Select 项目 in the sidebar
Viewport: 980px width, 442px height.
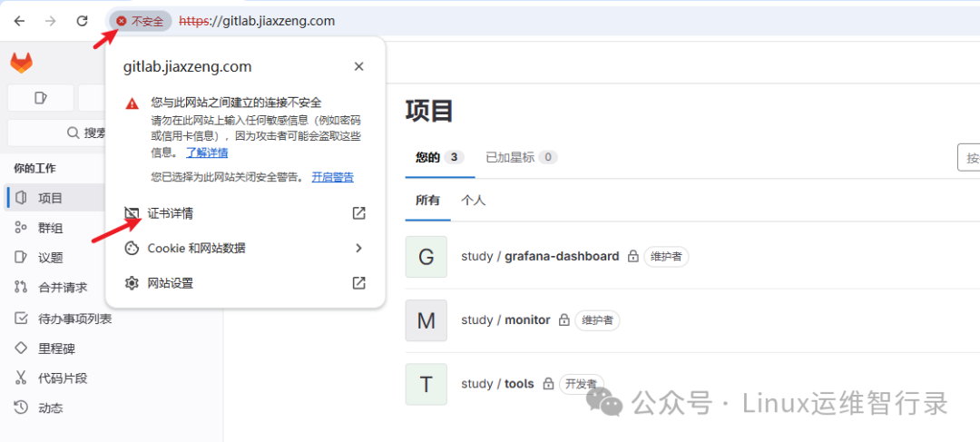tap(57, 198)
